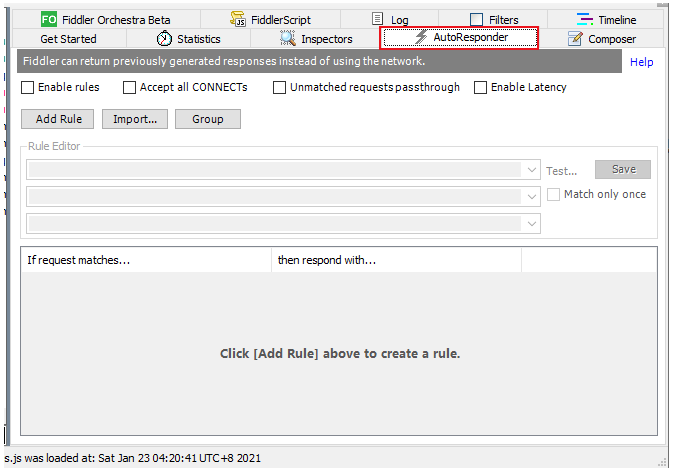The width and height of the screenshot is (673, 469).
Task: Click the 'then respond with...' column header
Action: [397, 260]
